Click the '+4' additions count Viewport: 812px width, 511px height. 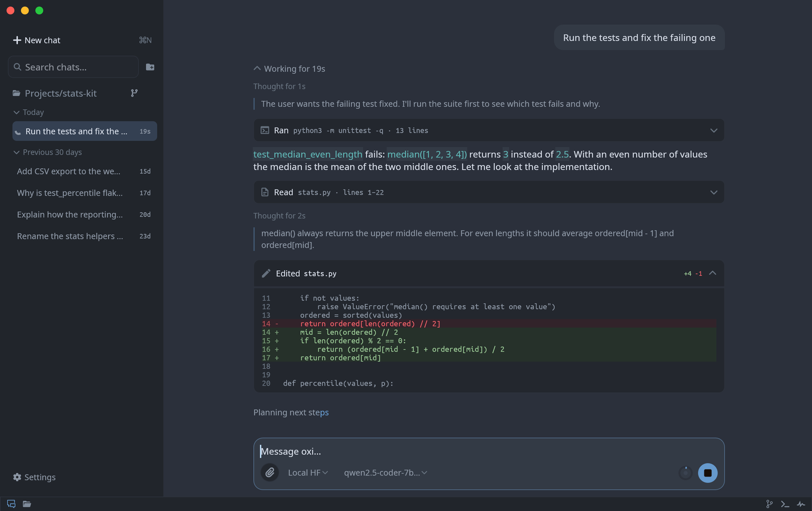[688, 274]
